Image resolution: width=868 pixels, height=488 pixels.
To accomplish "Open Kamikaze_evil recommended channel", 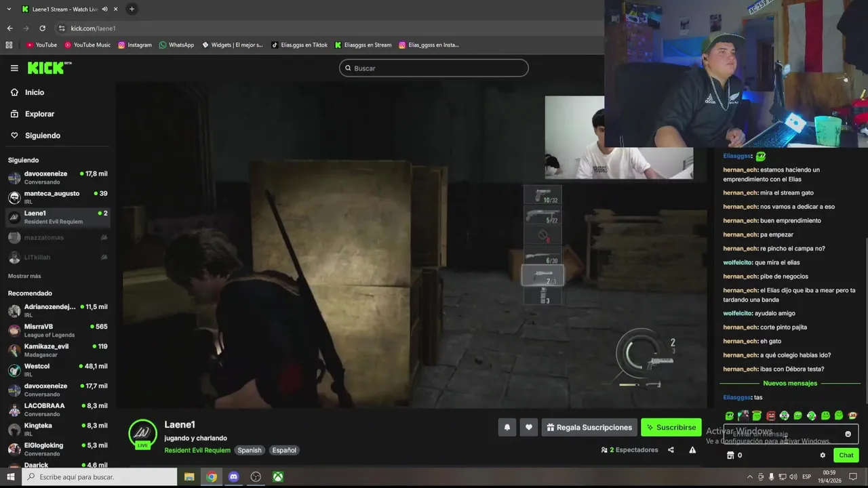I will click(x=58, y=350).
